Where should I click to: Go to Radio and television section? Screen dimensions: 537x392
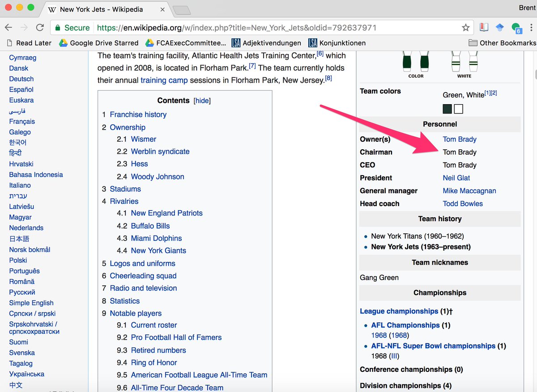click(x=143, y=288)
